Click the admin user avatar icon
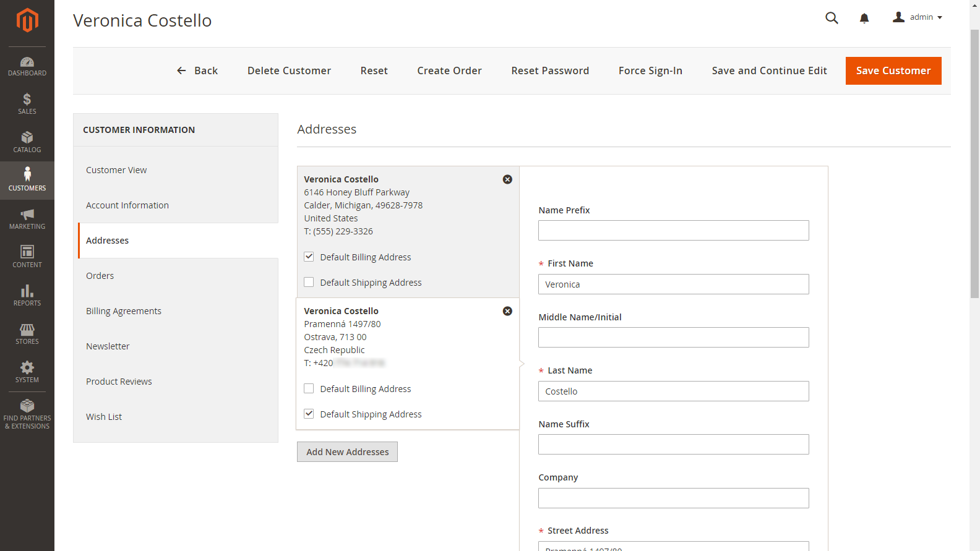Viewport: 980px width, 551px height. [898, 17]
